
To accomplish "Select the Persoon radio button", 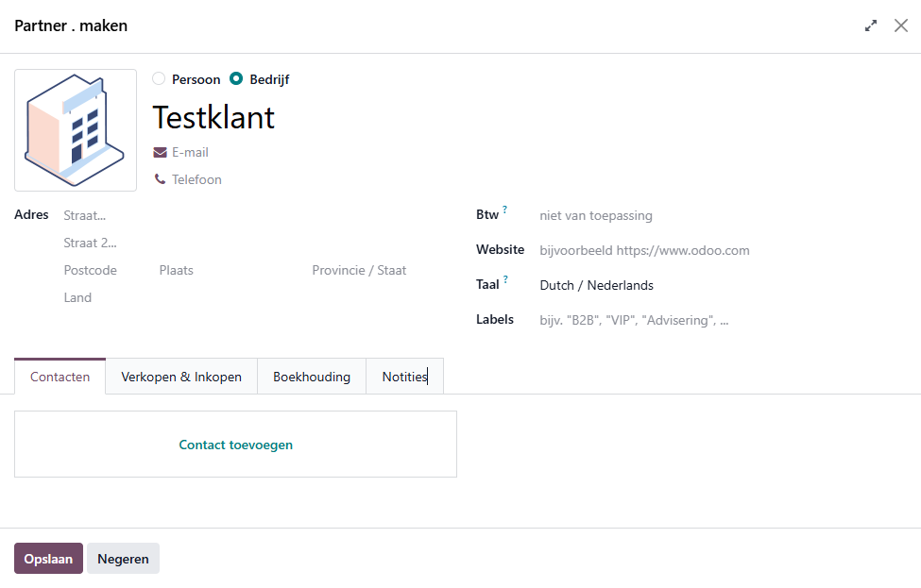I will tap(159, 79).
